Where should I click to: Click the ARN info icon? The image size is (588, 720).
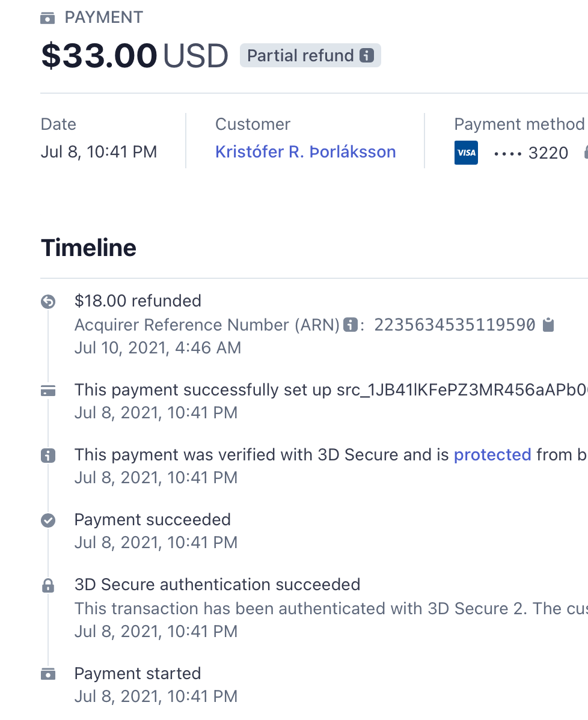coord(351,325)
